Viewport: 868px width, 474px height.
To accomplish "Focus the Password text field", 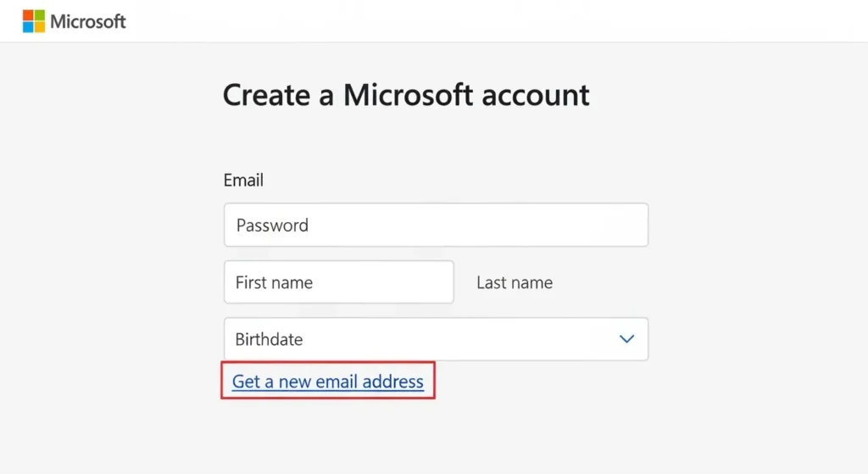I will 436,225.
